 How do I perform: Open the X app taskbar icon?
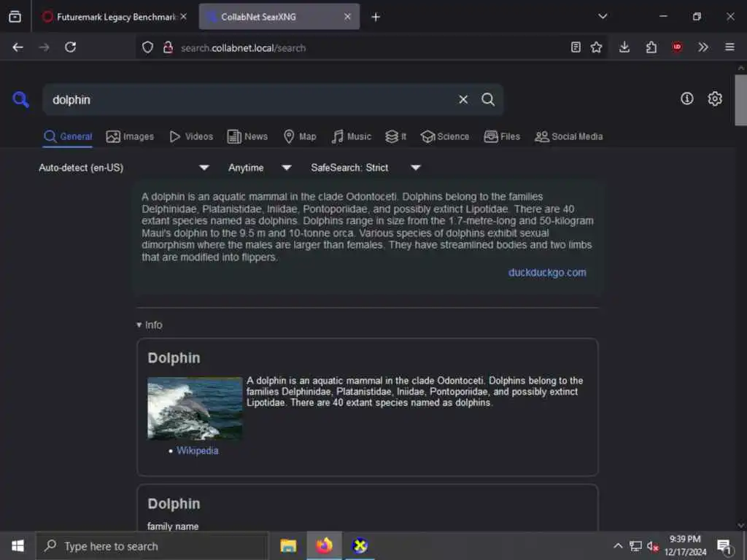tap(360, 546)
